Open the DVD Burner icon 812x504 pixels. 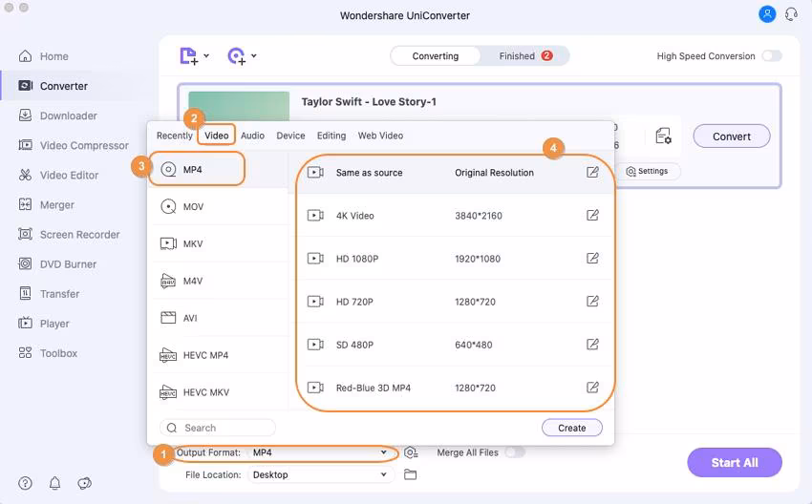pos(25,263)
